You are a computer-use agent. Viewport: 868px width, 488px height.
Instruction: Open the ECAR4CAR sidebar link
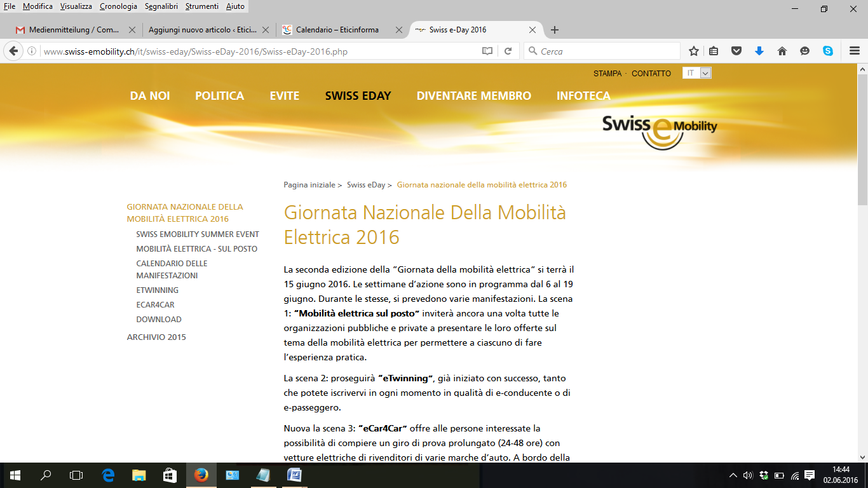click(x=155, y=305)
